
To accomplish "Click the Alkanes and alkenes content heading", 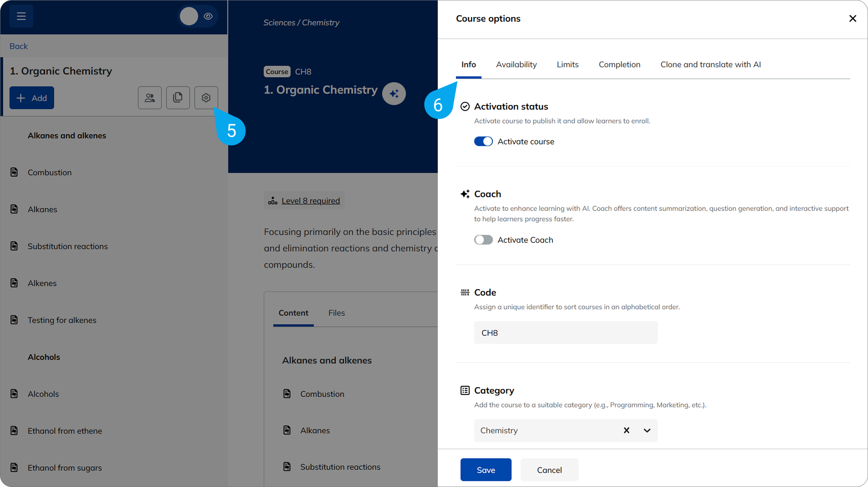I will [x=327, y=360].
